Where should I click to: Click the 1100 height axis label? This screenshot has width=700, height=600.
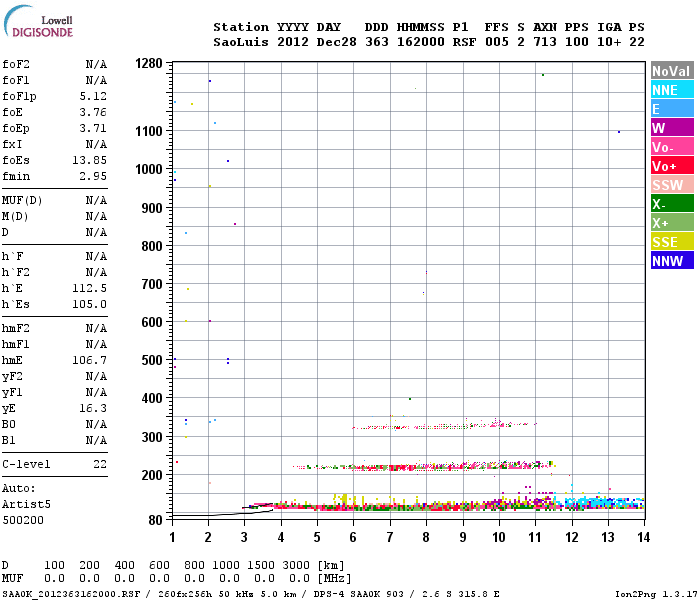pos(149,131)
